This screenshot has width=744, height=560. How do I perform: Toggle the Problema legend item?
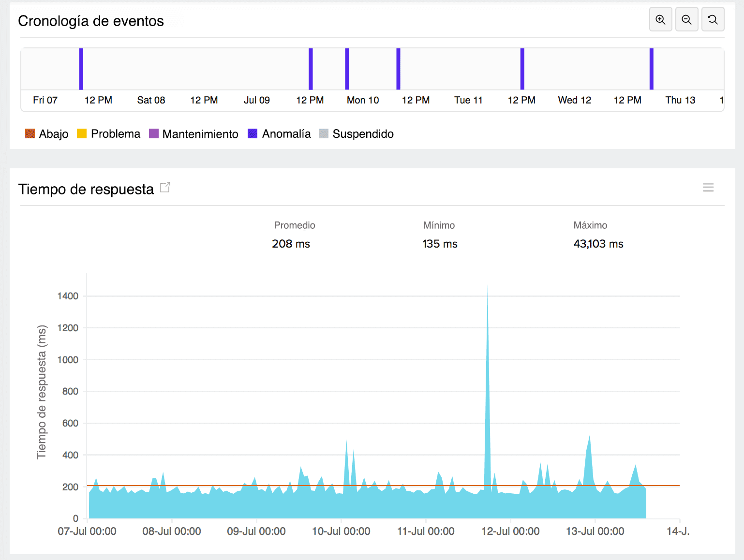pyautogui.click(x=109, y=134)
